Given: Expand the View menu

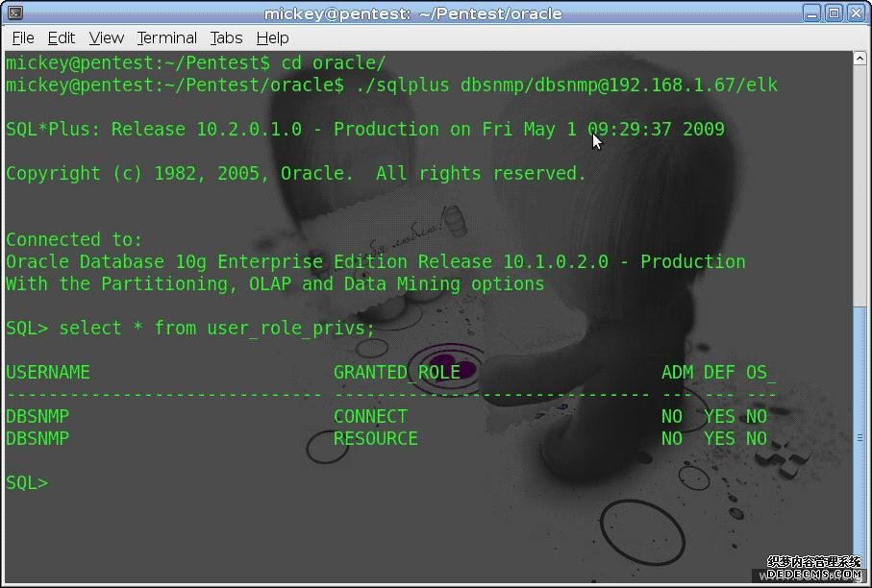Looking at the screenshot, I should click(107, 37).
